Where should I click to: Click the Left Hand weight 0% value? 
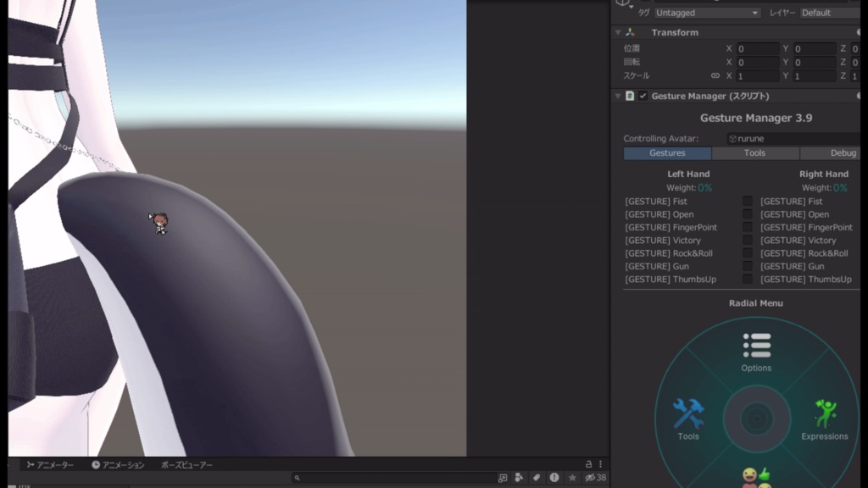click(704, 188)
